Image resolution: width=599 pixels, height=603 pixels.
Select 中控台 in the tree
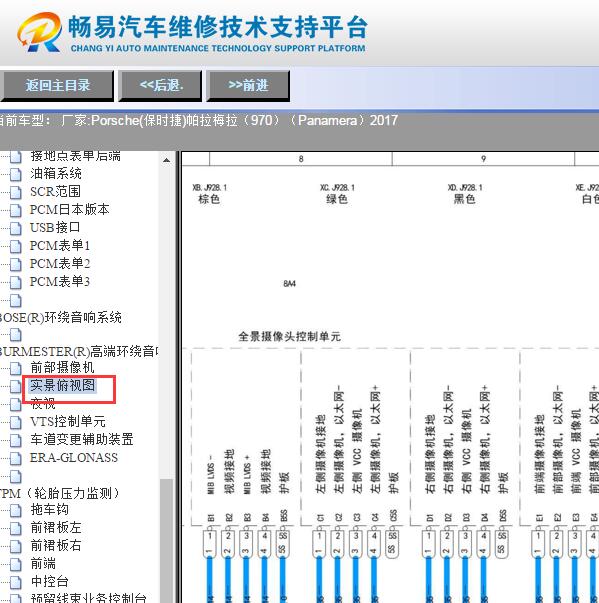click(x=50, y=581)
